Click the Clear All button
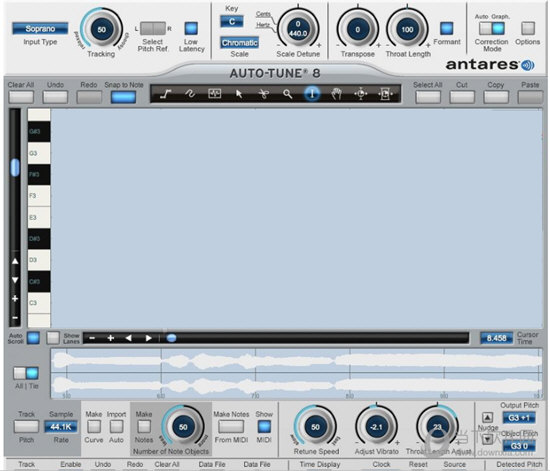The image size is (550, 471). (21, 97)
